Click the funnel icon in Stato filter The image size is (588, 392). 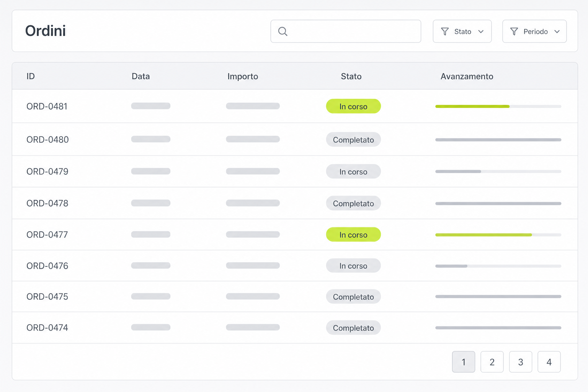[x=445, y=31]
